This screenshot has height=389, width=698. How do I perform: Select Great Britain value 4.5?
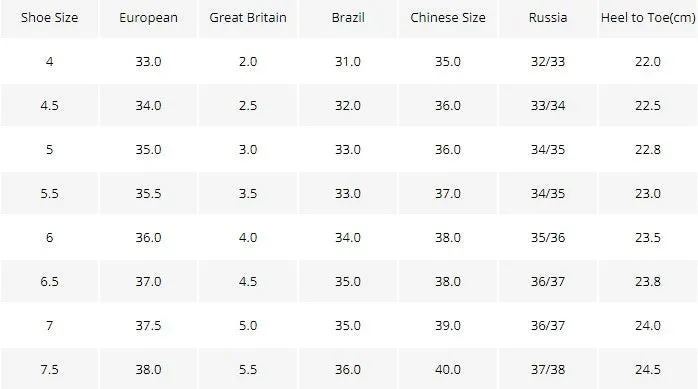coord(248,282)
